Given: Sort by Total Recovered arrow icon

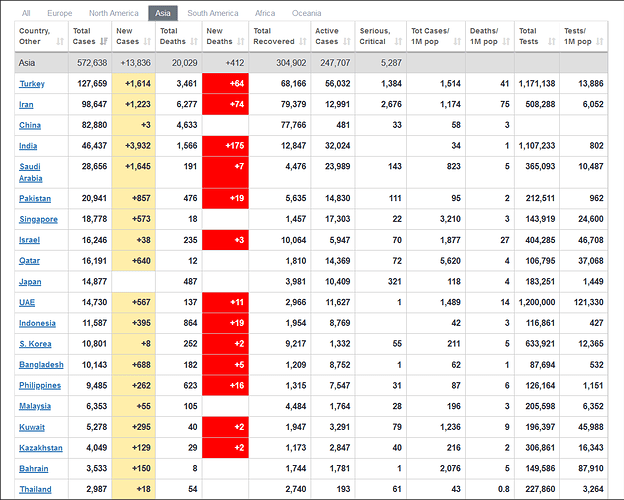Looking at the screenshot, I should 303,41.
